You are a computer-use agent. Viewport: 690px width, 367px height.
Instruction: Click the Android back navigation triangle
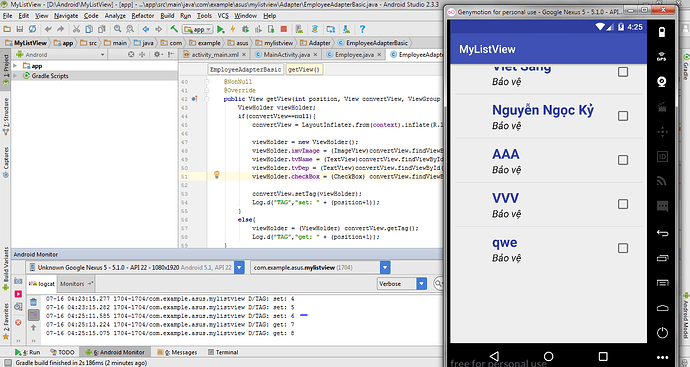click(494, 356)
